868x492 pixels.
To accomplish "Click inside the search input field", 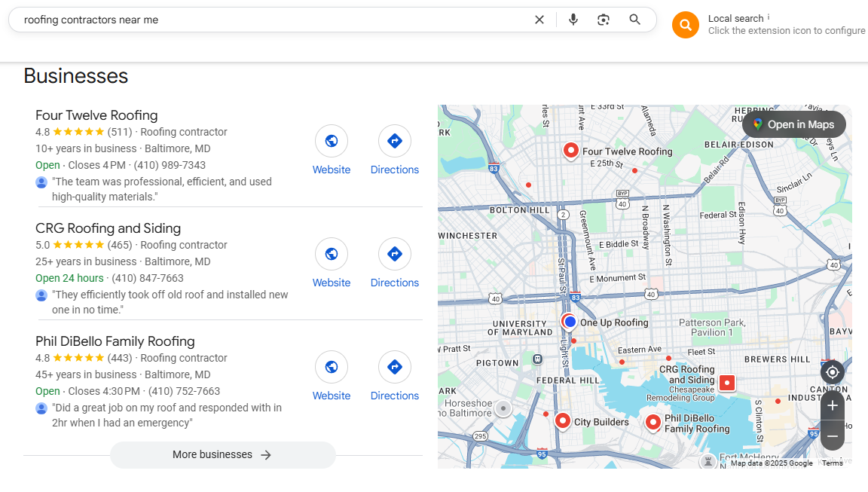I will pyautogui.click(x=271, y=20).
